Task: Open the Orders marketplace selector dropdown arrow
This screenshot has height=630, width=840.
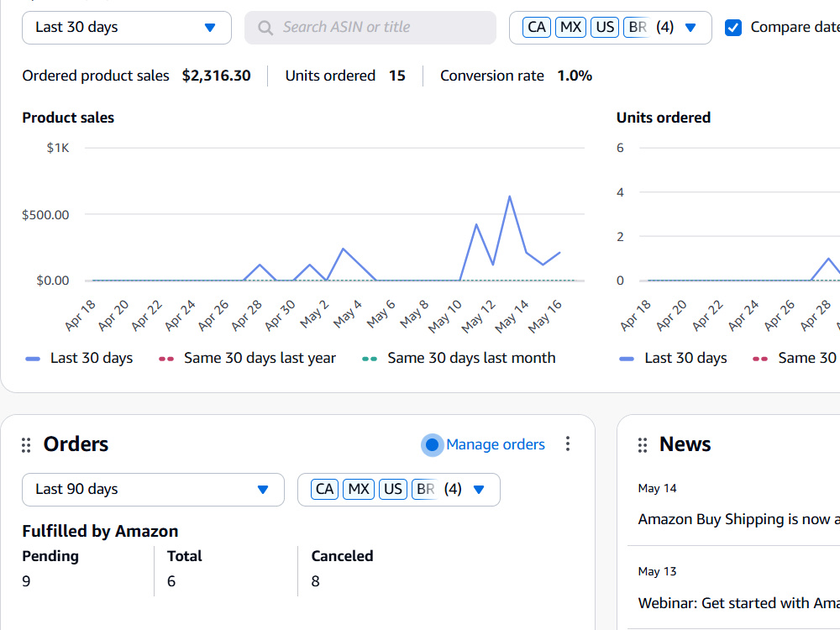Action: pyautogui.click(x=479, y=489)
